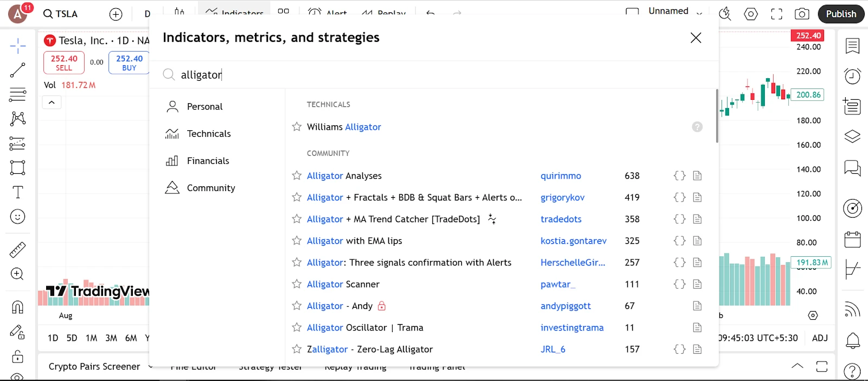Expand the Crypto Pairs Screener dropdown
The width and height of the screenshot is (868, 381).
coord(150,367)
